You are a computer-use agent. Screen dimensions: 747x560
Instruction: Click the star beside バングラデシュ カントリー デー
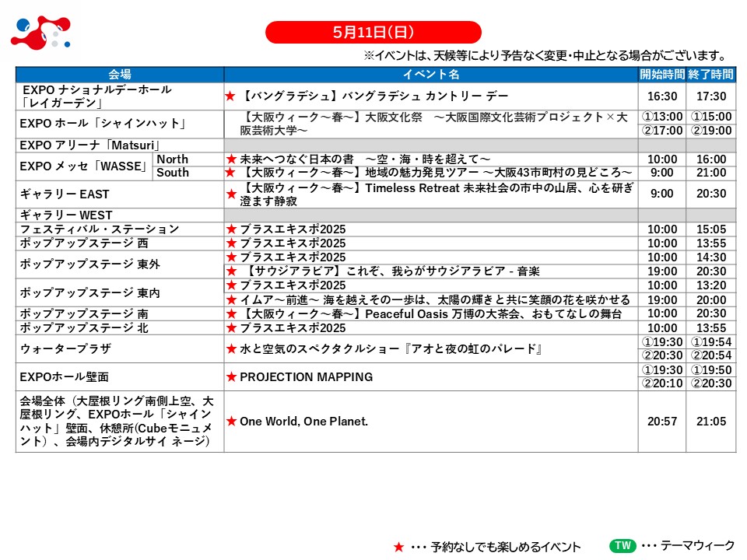(230, 96)
